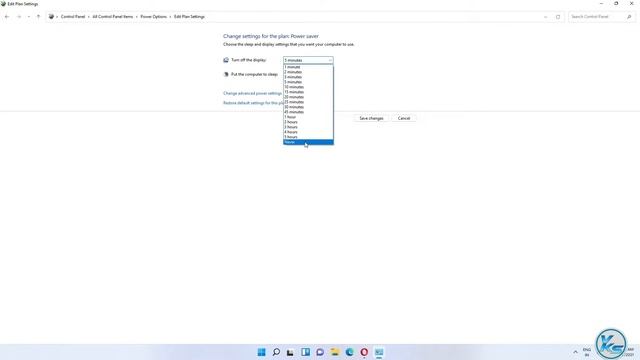The image size is (640, 360).
Task: Choose 10 minutes from the list
Action: pos(308,87)
